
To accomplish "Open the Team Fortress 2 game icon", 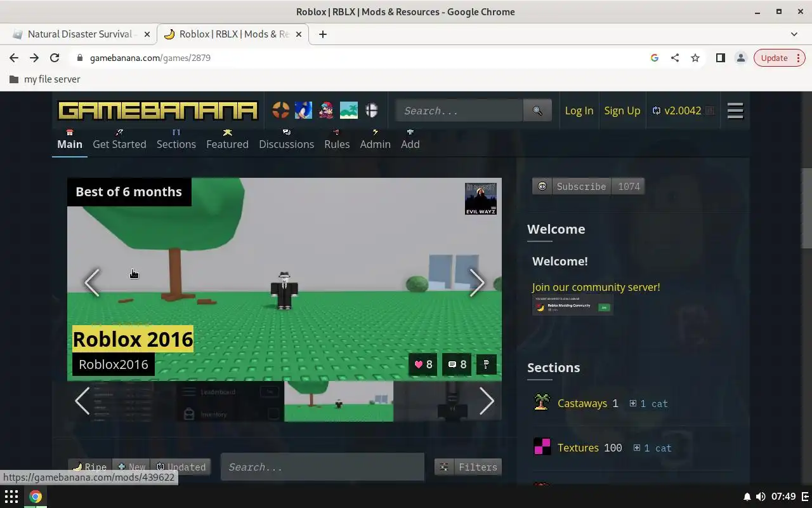I will click(x=280, y=110).
